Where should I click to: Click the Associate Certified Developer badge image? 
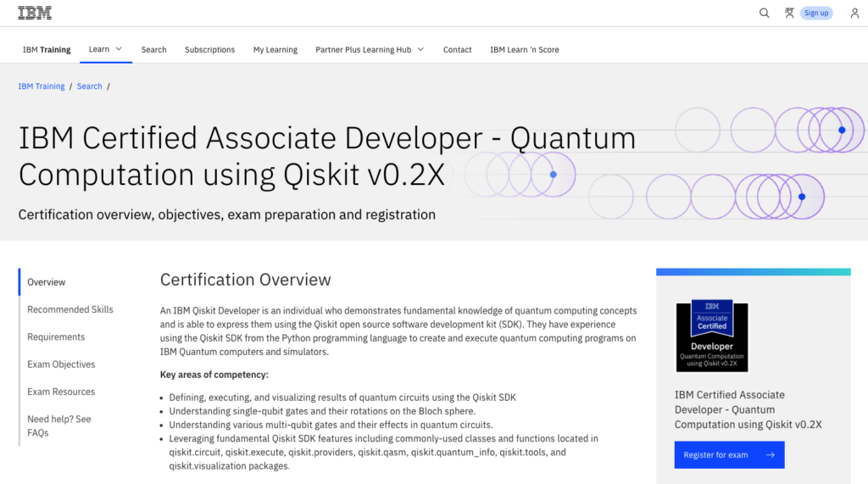pos(711,337)
